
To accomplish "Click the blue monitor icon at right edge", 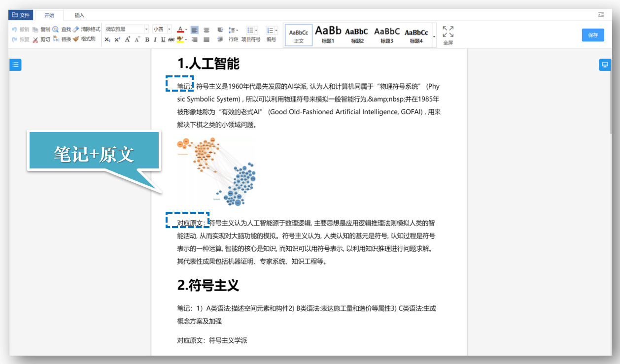I will click(605, 65).
